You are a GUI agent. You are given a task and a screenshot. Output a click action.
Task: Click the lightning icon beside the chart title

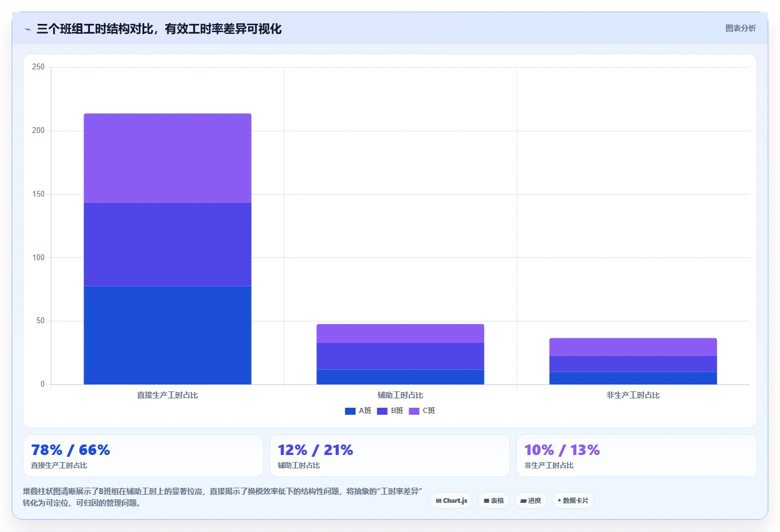click(27, 29)
